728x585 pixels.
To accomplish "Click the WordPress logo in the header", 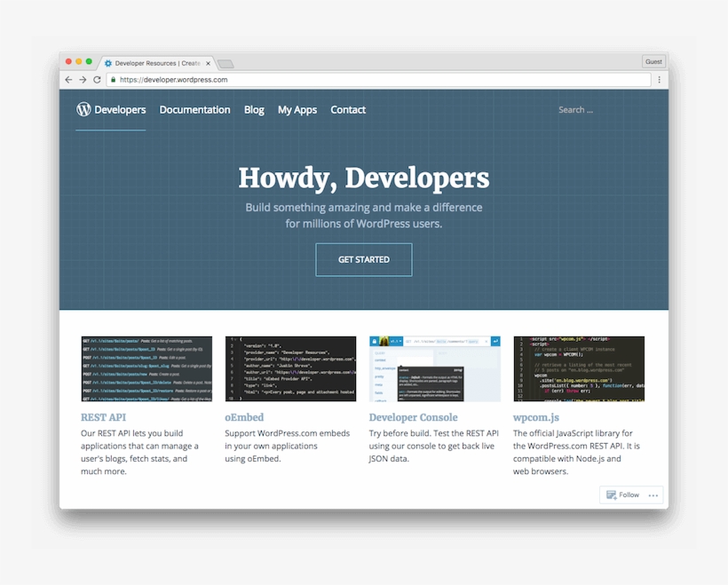I will [83, 109].
